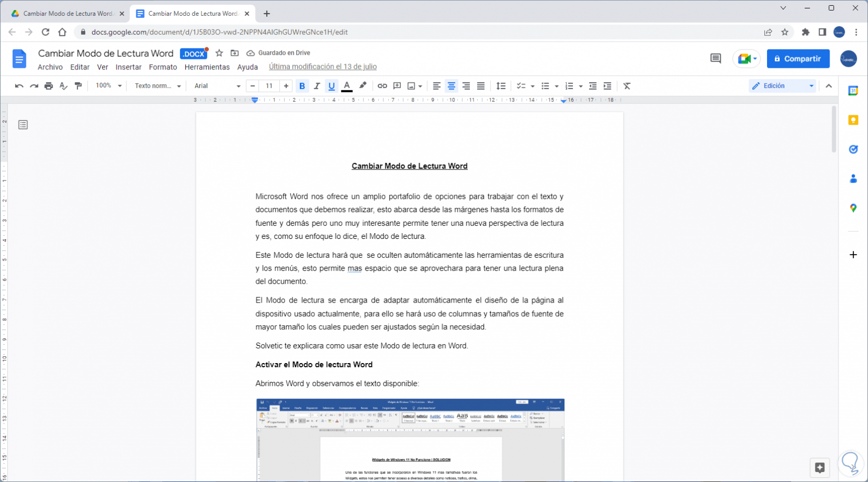Increase font size with plus button
Image resolution: width=868 pixels, height=482 pixels.
[286, 86]
